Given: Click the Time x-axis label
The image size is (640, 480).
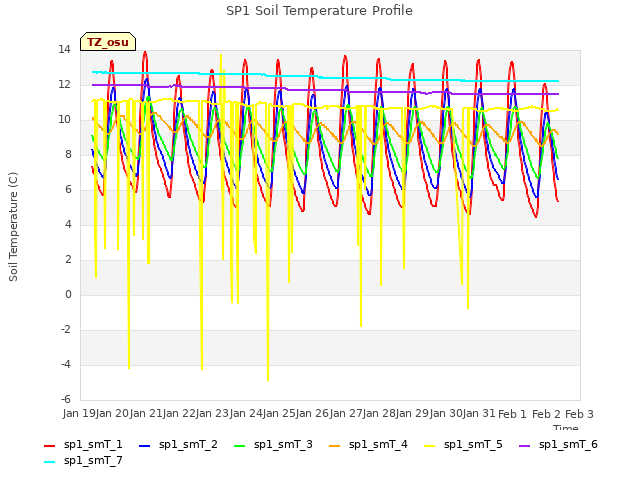Looking at the screenshot, I should (566, 427).
